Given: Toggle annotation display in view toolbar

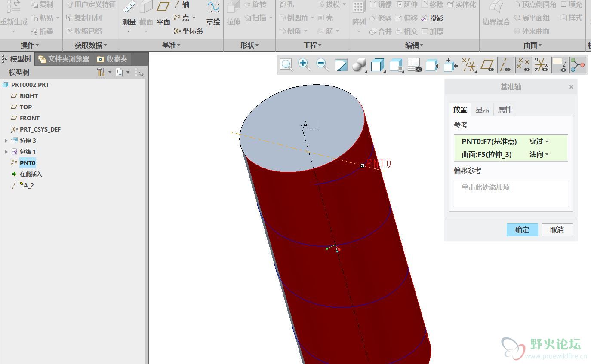Looking at the screenshot, I should point(560,65).
